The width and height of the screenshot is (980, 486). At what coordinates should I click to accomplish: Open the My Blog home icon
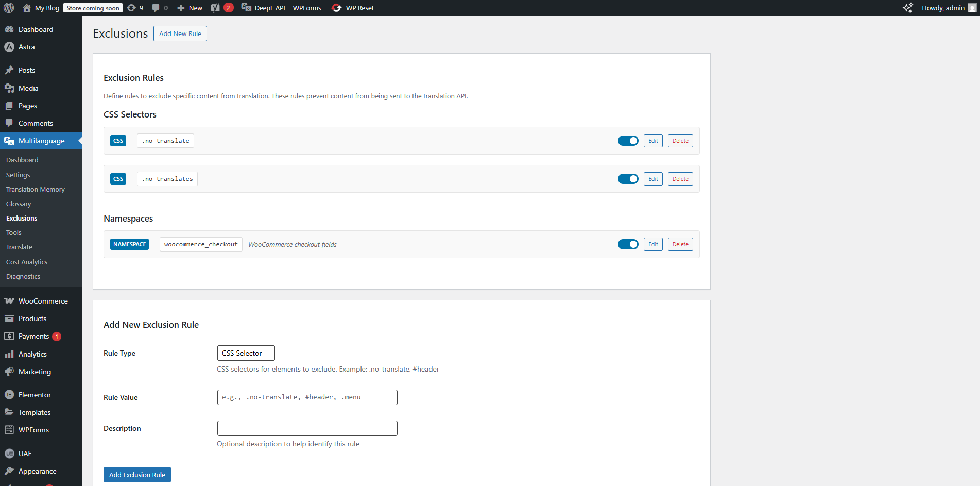point(27,8)
